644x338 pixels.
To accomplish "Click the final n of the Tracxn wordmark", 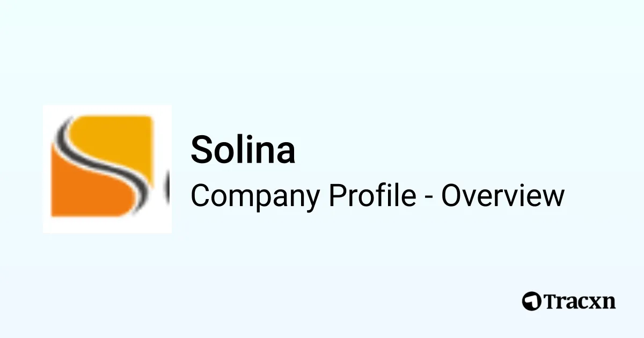I will [609, 302].
